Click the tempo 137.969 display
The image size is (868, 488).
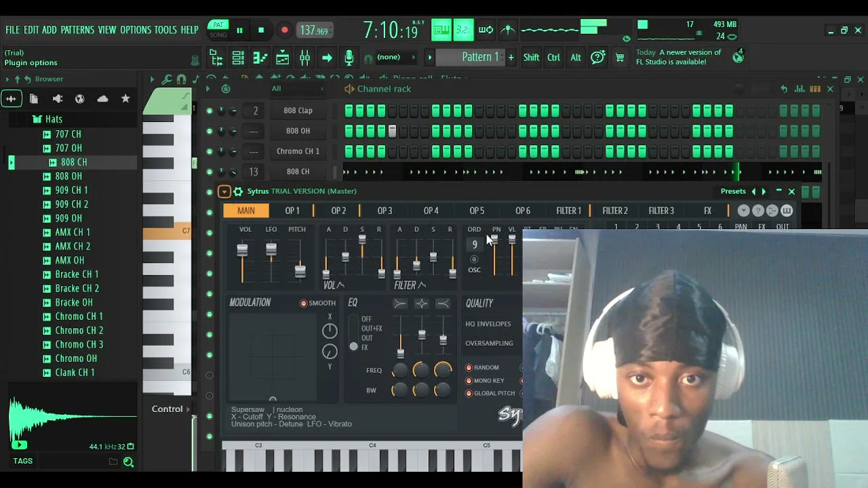314,30
